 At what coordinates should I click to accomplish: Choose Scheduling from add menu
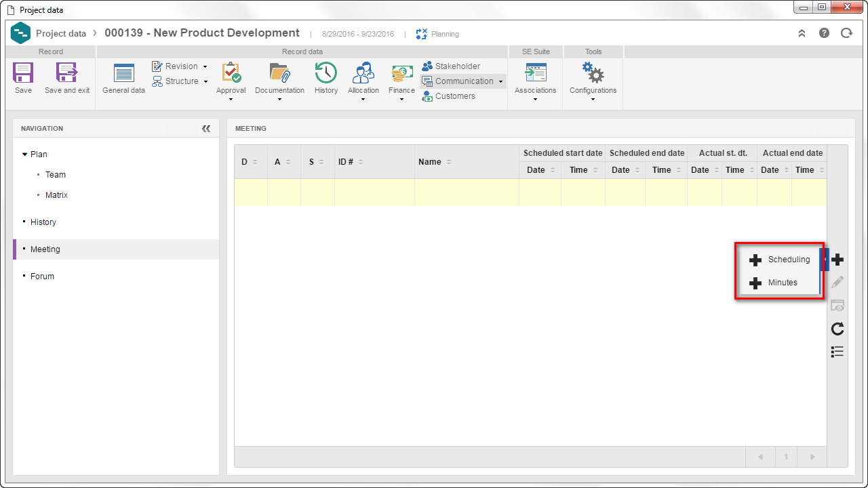point(780,260)
